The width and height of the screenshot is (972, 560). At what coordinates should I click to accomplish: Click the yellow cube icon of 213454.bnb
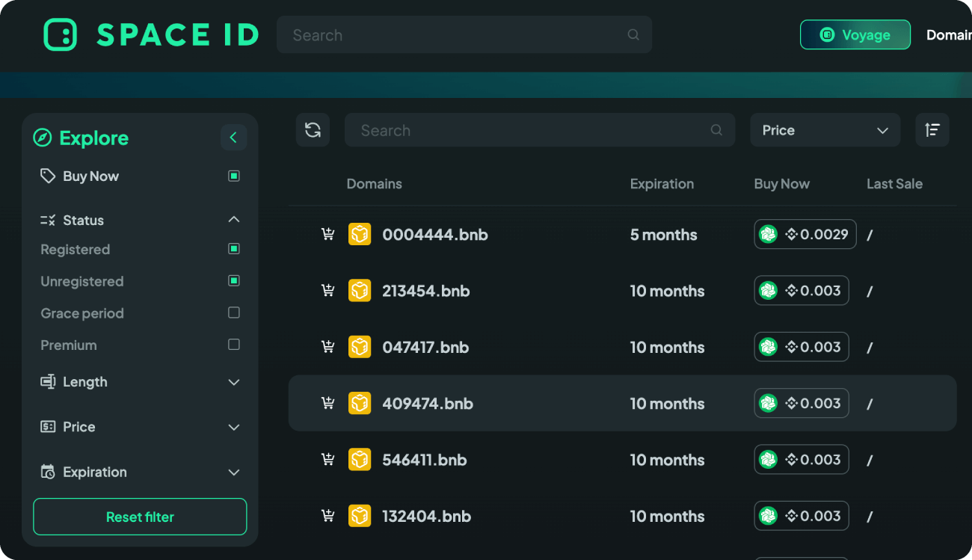pyautogui.click(x=360, y=291)
